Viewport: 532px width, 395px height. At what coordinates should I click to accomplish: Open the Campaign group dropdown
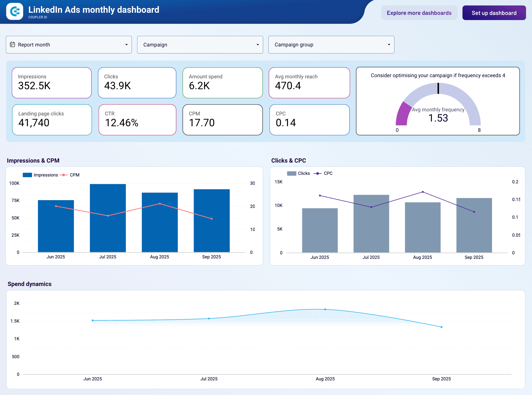[389, 45]
